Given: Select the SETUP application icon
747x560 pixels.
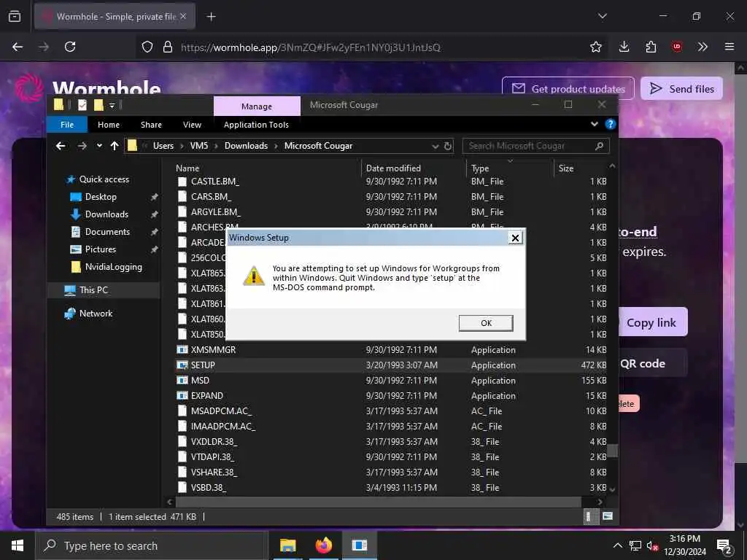Looking at the screenshot, I should pyautogui.click(x=182, y=365).
